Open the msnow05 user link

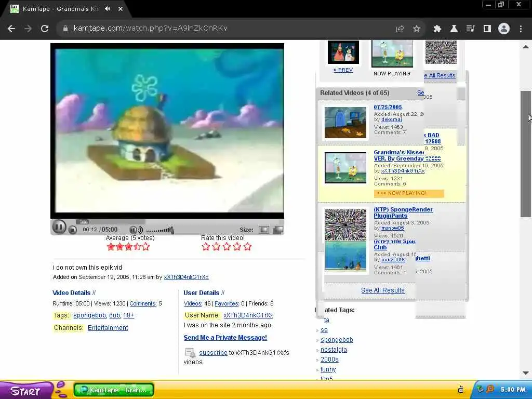(x=393, y=228)
